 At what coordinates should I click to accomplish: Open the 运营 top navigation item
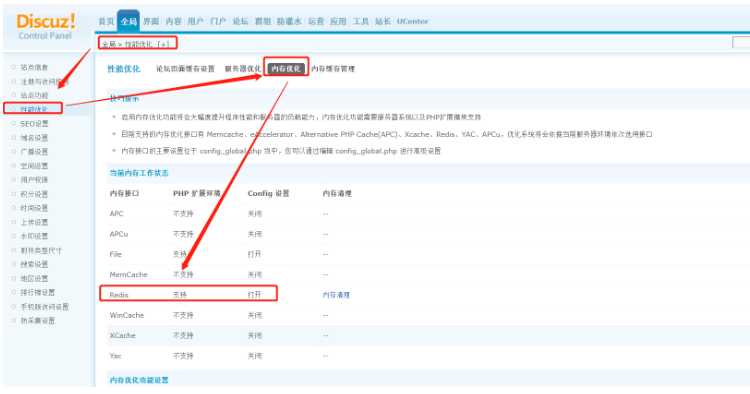(x=316, y=21)
